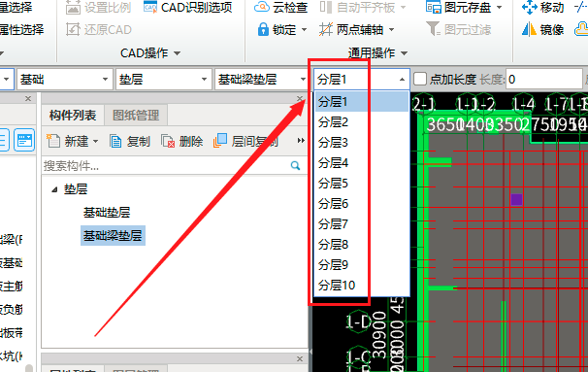Close the lower property panel
The image size is (588, 372).
click(299, 358)
